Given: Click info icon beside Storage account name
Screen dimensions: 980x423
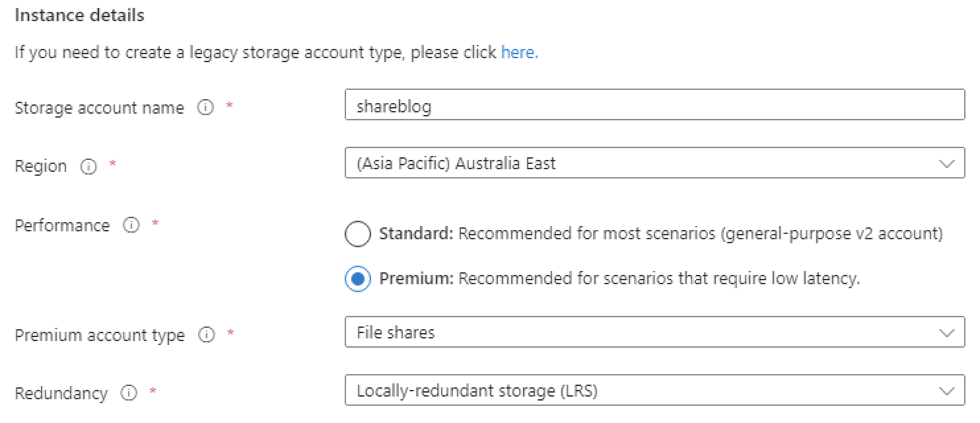Looking at the screenshot, I should (206, 108).
